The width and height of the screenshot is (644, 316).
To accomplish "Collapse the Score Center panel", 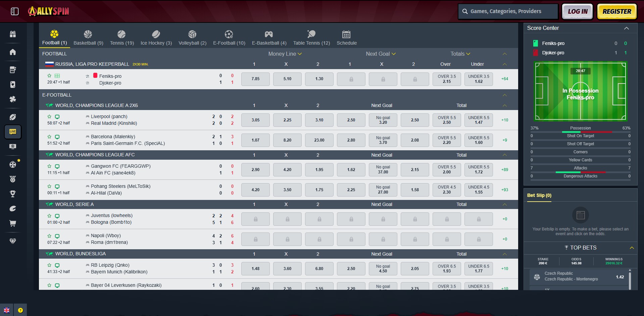I will pos(626,28).
